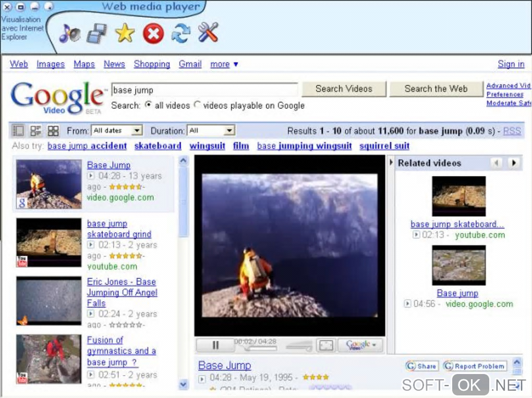Toggle fullscreen video mode
Screen dimensions: 532x398
[x=326, y=345]
